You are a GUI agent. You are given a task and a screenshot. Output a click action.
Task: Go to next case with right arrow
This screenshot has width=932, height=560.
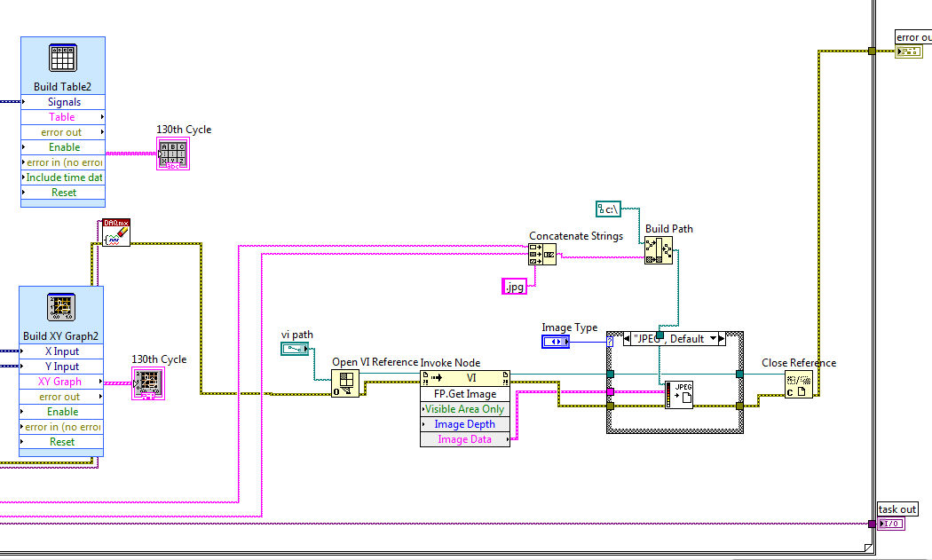(722, 339)
